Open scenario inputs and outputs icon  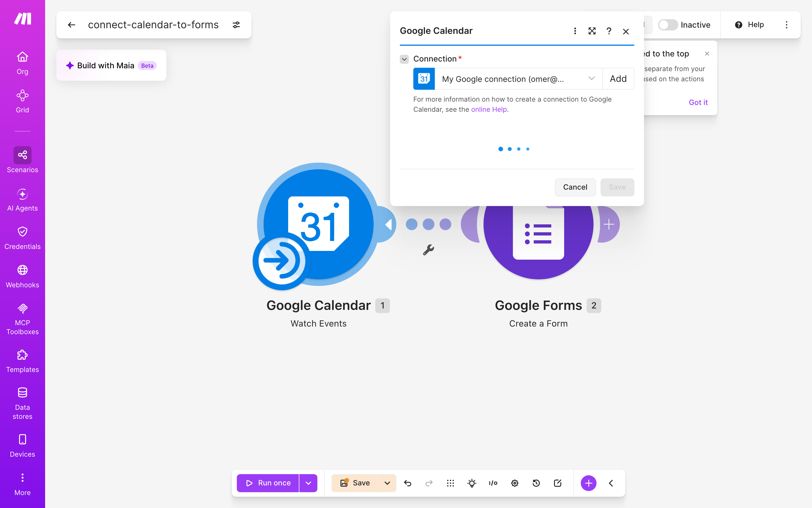click(x=493, y=483)
